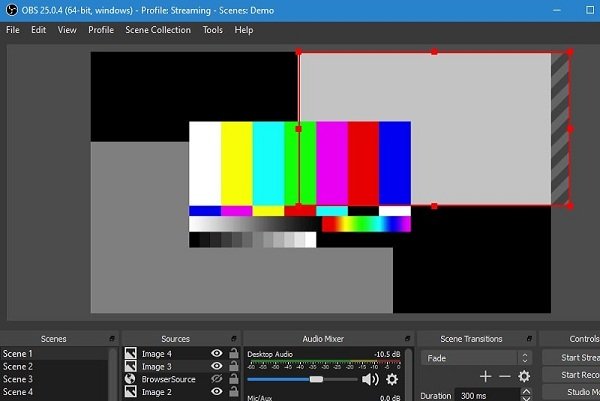
Task: Select Scene 1 in Scenes list
Action: tap(54, 354)
